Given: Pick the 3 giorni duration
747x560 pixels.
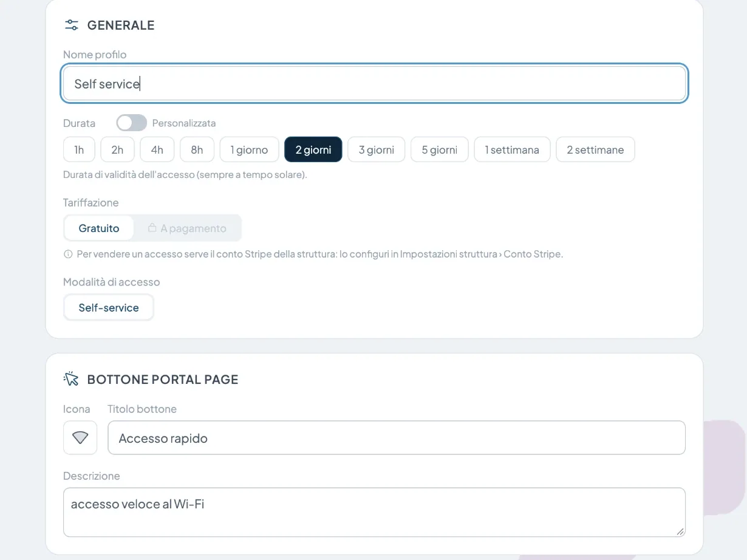Looking at the screenshot, I should tap(377, 149).
